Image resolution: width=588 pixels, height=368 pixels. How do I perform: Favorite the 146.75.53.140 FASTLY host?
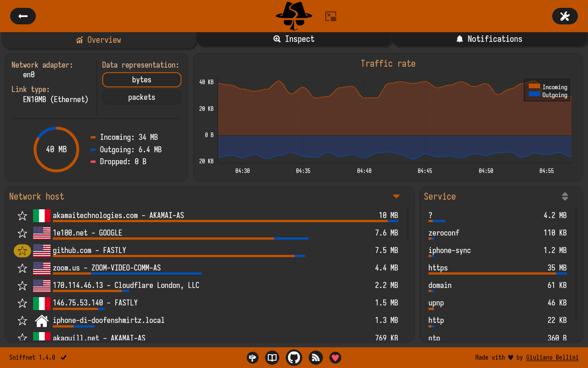pyautogui.click(x=22, y=303)
